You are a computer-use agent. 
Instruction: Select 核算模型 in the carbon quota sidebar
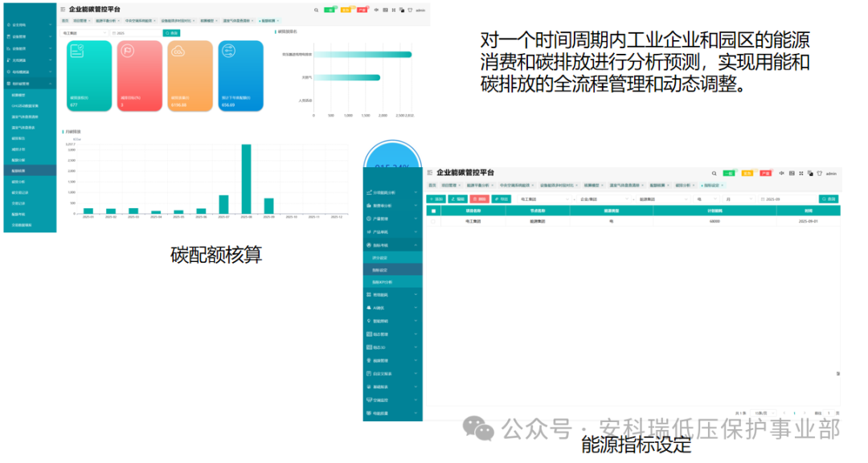click(30, 96)
